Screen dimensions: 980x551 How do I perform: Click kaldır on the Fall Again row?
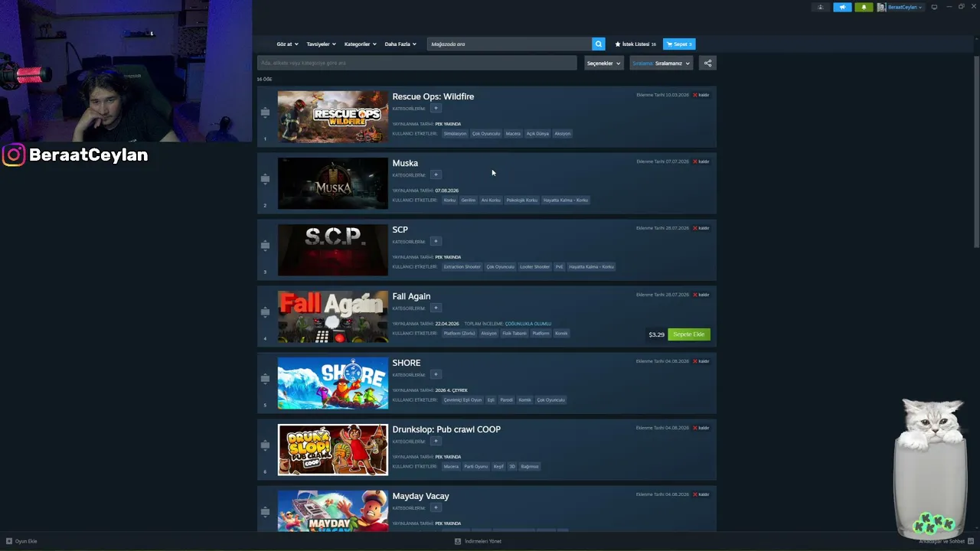click(701, 295)
